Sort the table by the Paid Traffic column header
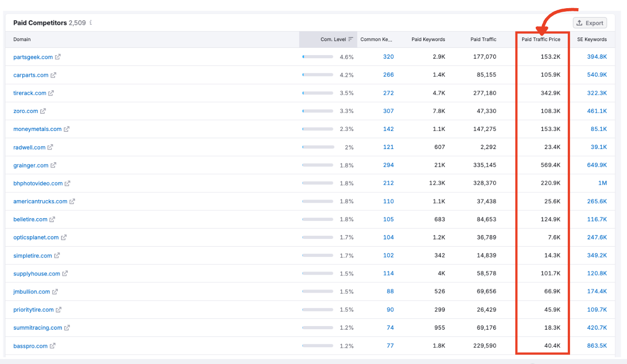 [x=483, y=39]
